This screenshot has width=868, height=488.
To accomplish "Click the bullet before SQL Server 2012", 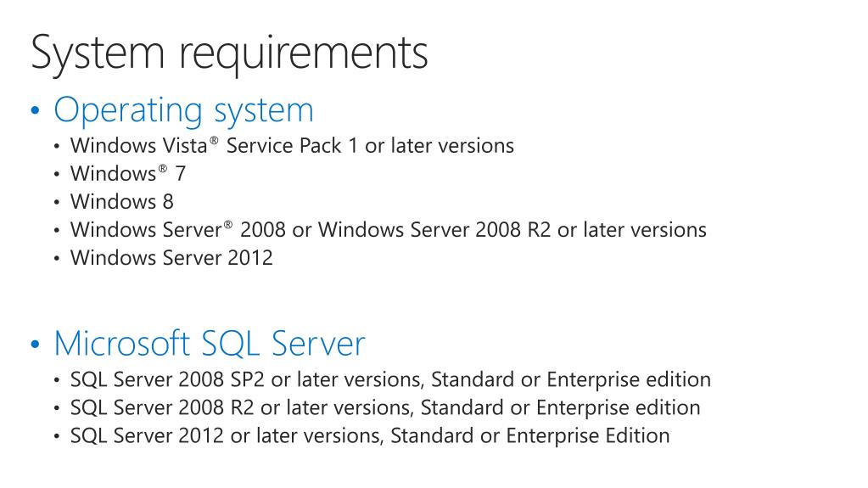I will pos(57,436).
